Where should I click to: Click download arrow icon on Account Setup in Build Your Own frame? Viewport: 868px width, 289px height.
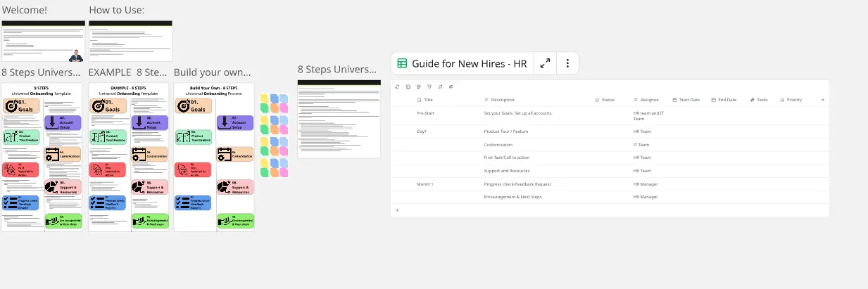pos(225,122)
